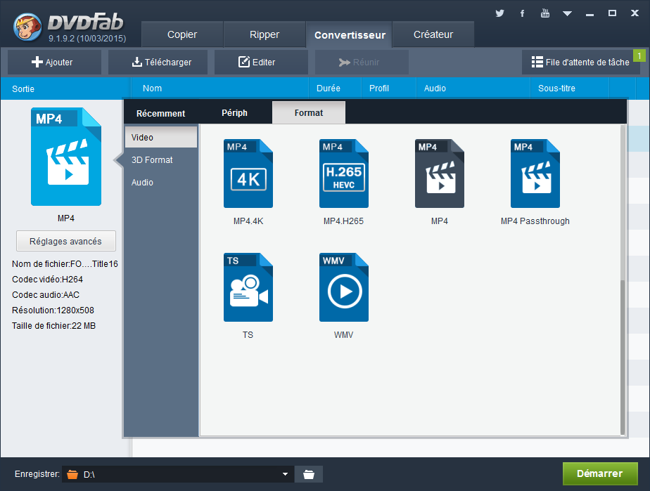The height and width of the screenshot is (491, 650).
Task: Switch to the Ripper tab
Action: coord(264,34)
